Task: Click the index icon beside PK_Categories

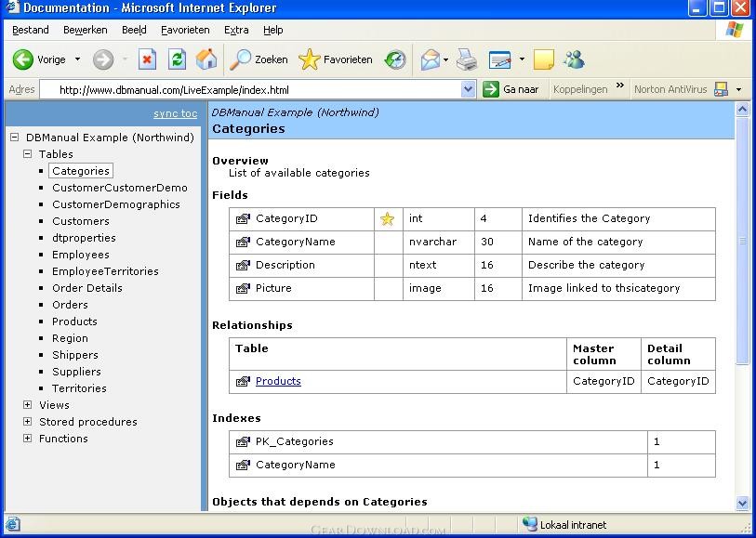Action: tap(243, 441)
